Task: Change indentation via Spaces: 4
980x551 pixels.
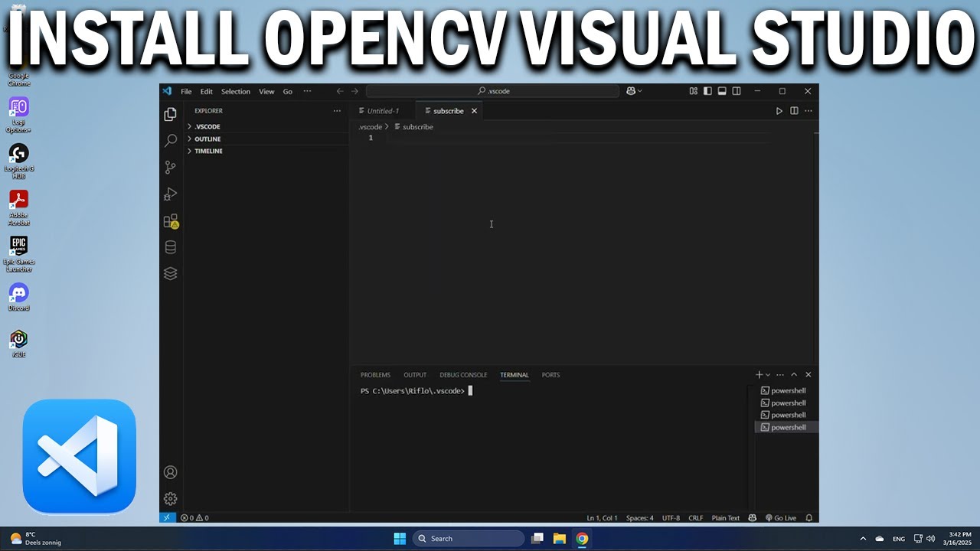Action: tap(640, 518)
